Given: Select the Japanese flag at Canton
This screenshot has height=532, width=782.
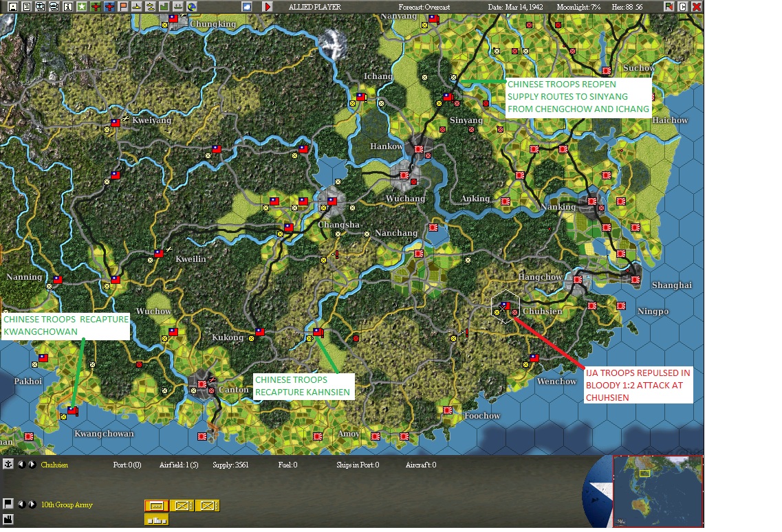Looking at the screenshot, I should click(x=202, y=384).
